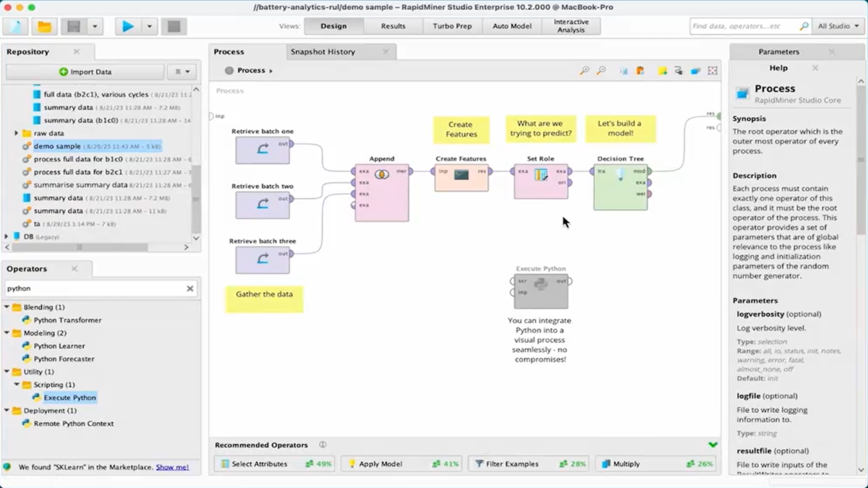
Task: Select Python Transformer operator
Action: 61,320
